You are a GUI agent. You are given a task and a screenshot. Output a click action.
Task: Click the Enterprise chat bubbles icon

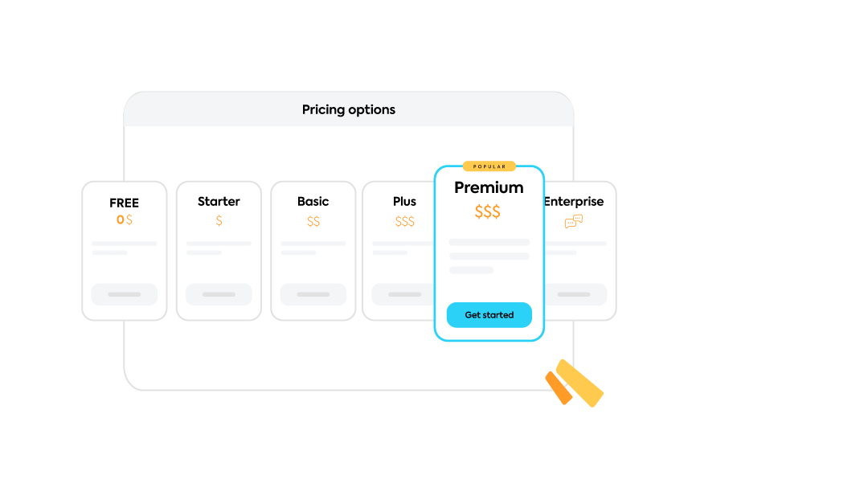tap(574, 221)
